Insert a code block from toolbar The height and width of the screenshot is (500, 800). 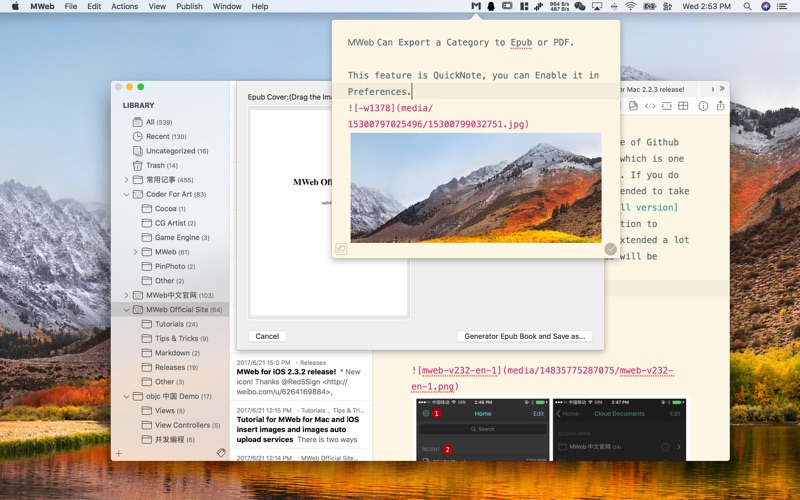tap(667, 106)
